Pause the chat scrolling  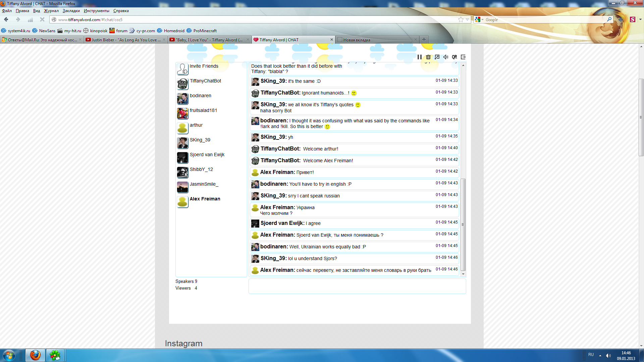(419, 57)
